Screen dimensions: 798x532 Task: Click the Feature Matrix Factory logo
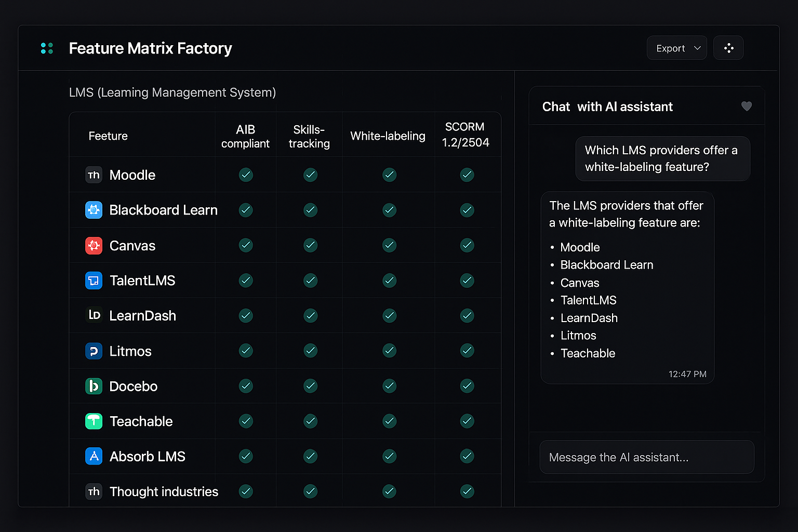pos(47,48)
